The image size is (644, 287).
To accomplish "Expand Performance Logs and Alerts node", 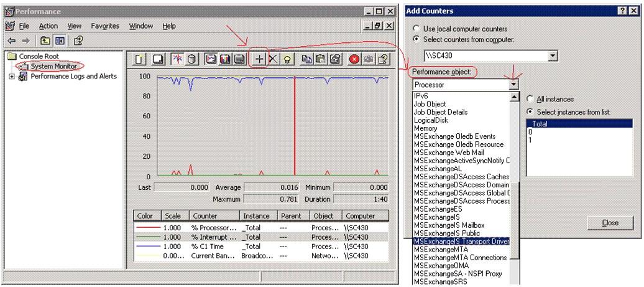I will click(12, 77).
